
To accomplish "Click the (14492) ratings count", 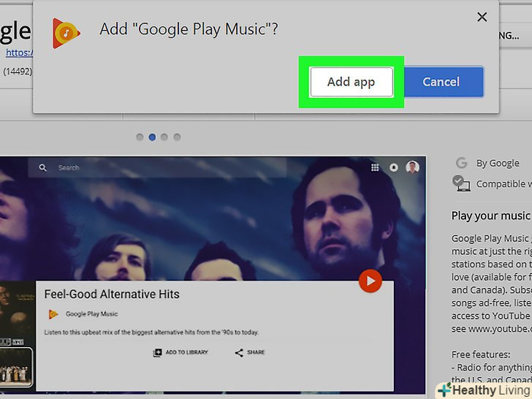I will pyautogui.click(x=18, y=72).
